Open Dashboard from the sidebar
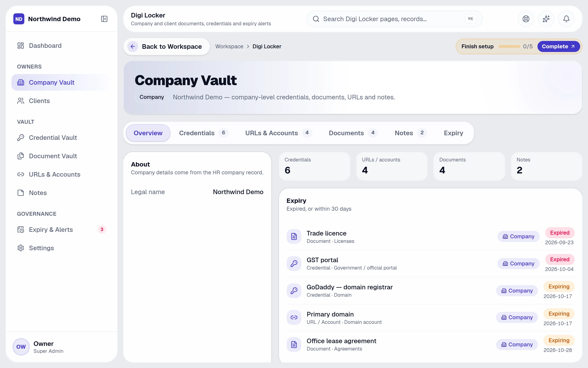 pyautogui.click(x=61, y=46)
